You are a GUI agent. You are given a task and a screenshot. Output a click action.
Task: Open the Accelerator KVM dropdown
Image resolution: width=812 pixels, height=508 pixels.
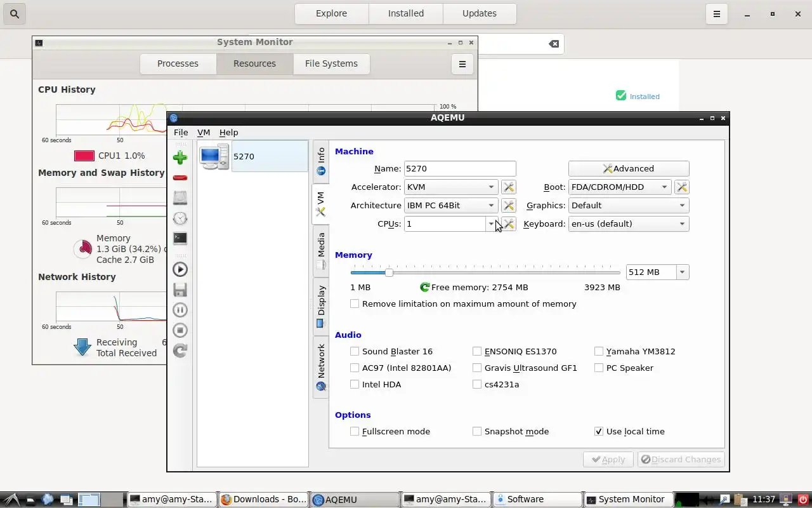point(450,187)
